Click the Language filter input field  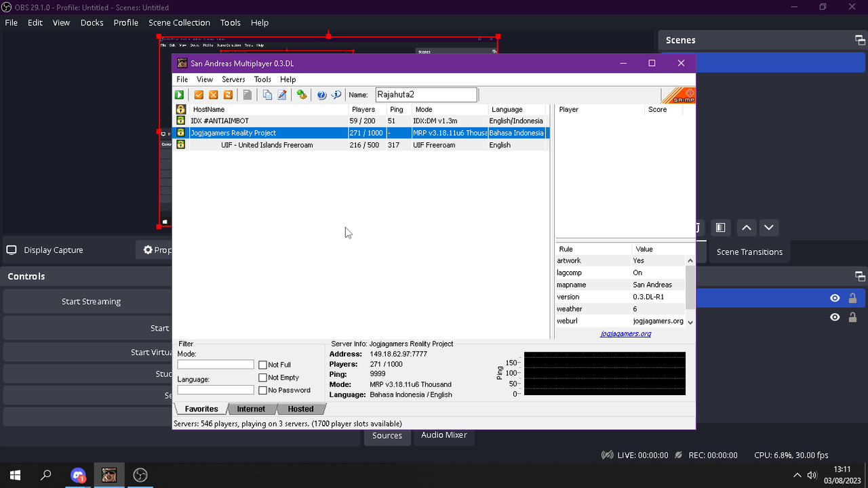(x=216, y=390)
